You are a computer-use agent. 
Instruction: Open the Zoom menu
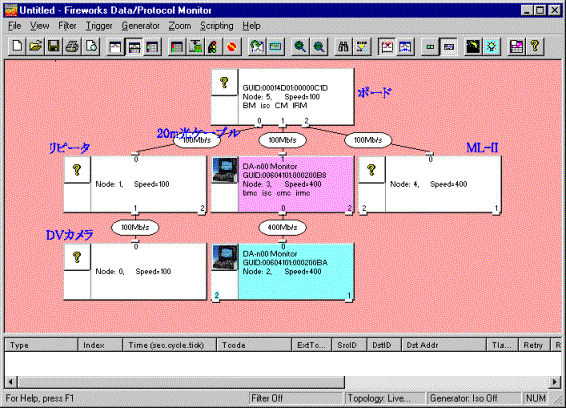pyautogui.click(x=180, y=26)
